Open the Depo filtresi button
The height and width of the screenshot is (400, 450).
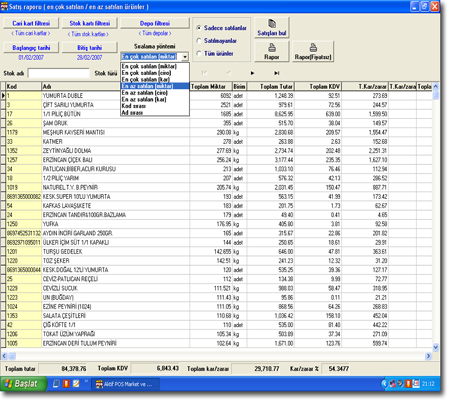pos(155,23)
